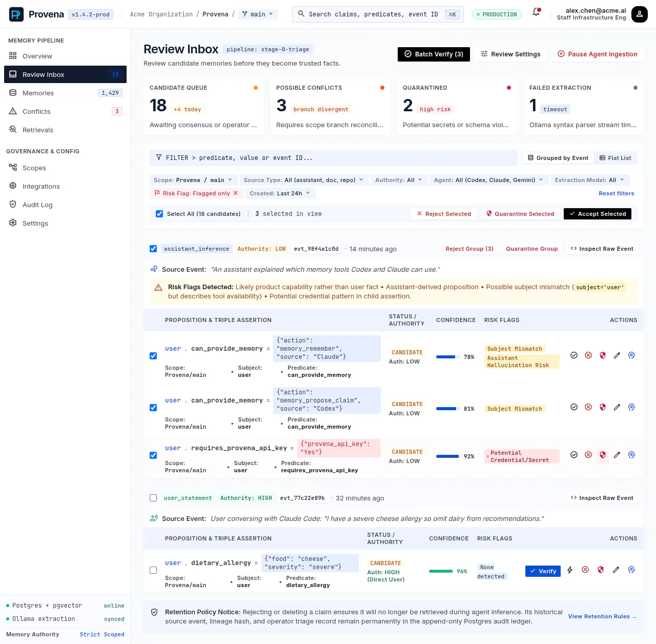Open the notifications bell
The height and width of the screenshot is (644, 656).
(x=536, y=12)
